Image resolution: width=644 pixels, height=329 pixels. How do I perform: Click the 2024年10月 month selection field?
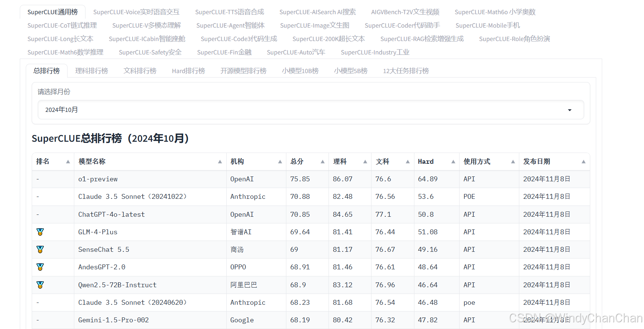pyautogui.click(x=311, y=110)
